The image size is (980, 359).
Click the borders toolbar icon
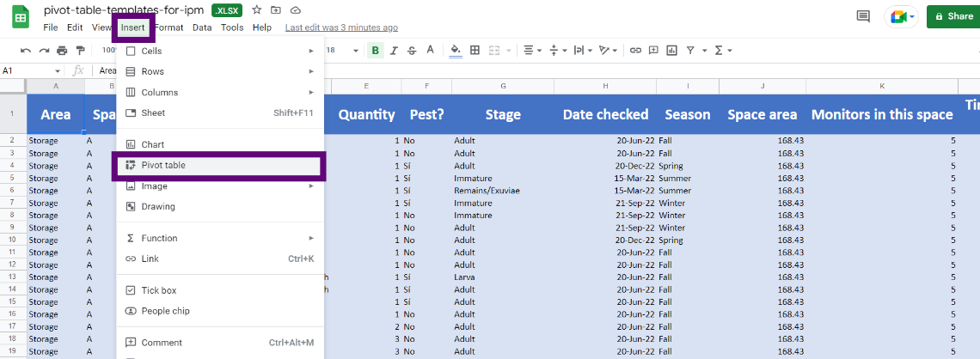475,51
